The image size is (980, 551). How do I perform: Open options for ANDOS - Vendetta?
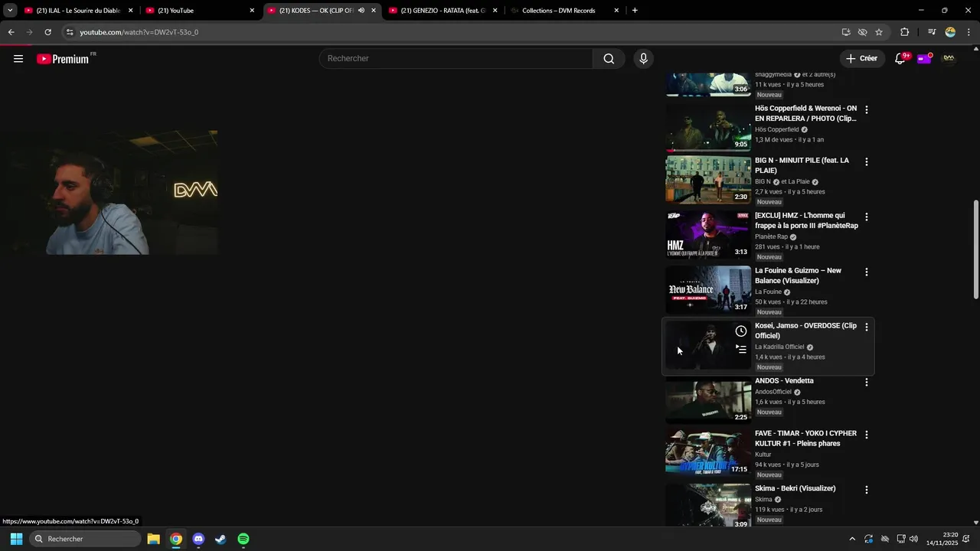click(x=866, y=382)
